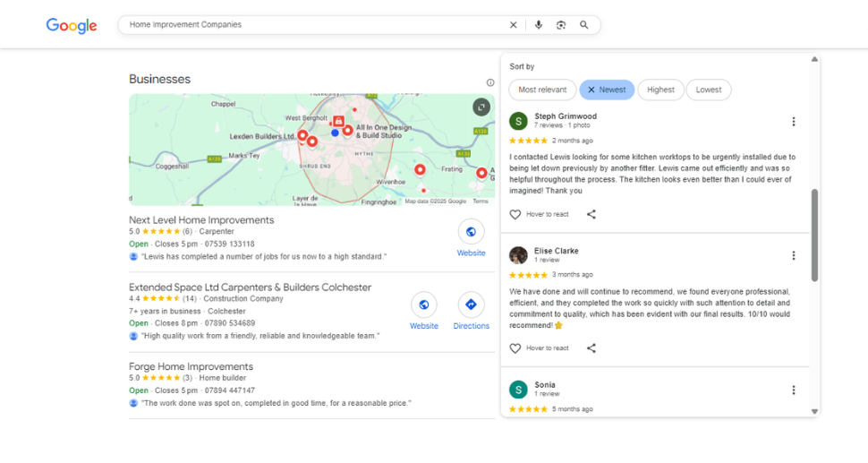Click the Google logo
Screen dimensions: 868x463
click(72, 25)
